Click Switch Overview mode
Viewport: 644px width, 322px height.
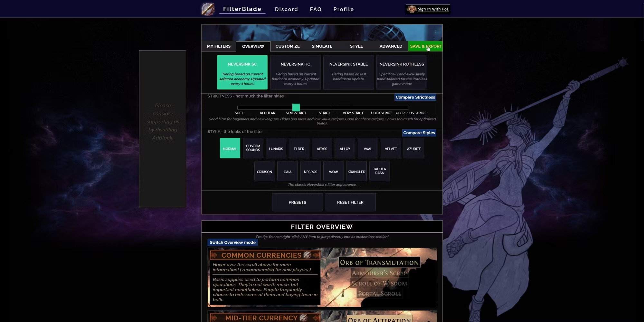point(232,242)
